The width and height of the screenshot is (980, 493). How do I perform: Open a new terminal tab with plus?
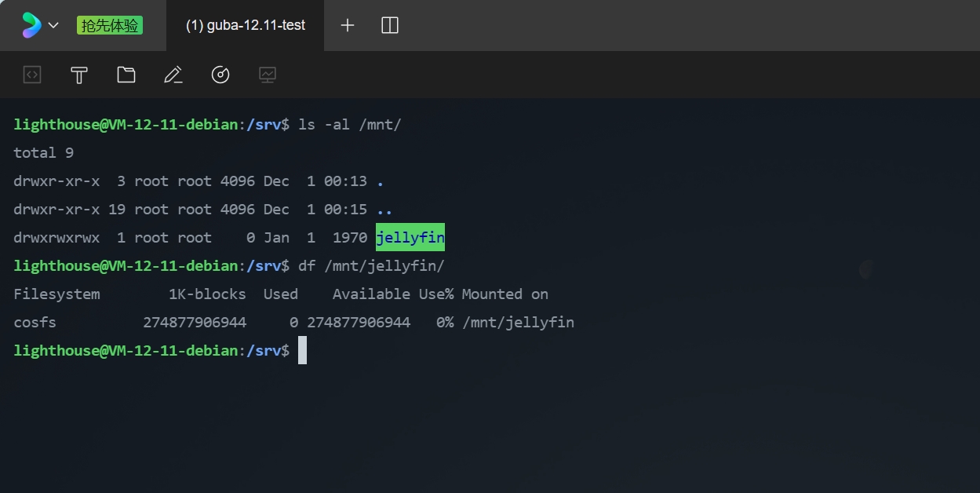pos(348,25)
